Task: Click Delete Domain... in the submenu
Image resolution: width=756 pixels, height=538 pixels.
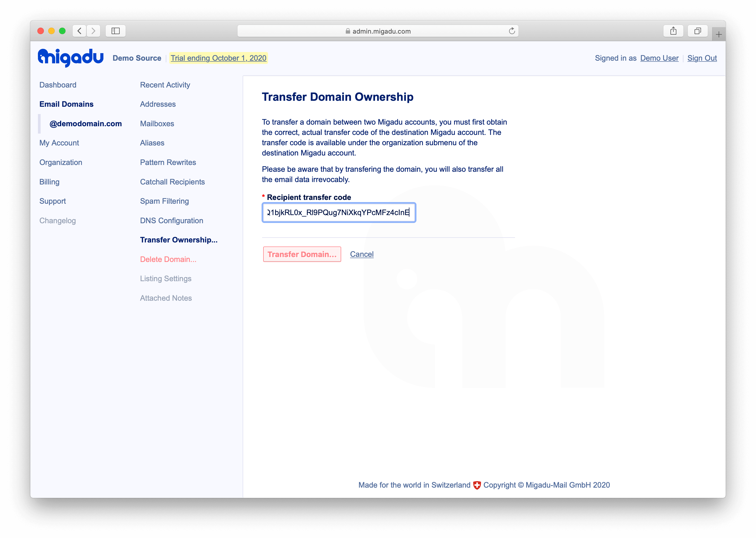Action: [168, 260]
